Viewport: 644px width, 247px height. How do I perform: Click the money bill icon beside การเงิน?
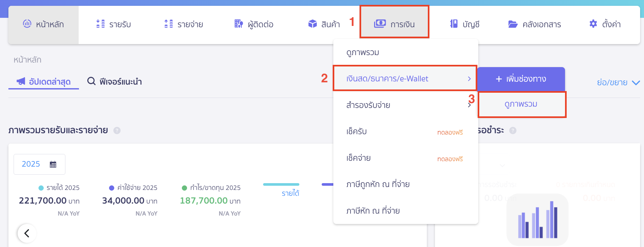380,24
